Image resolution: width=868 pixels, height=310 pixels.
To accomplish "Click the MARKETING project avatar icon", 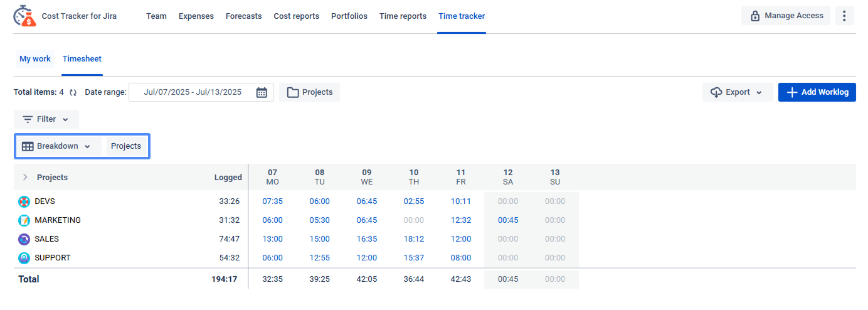I will (x=24, y=220).
